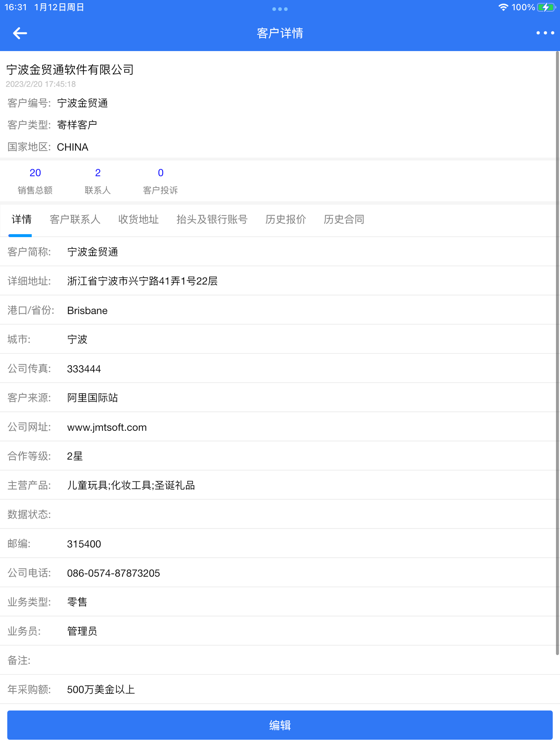Viewport: 560px width, 747px height.
Task: Select business type 零售
Action: tap(77, 602)
